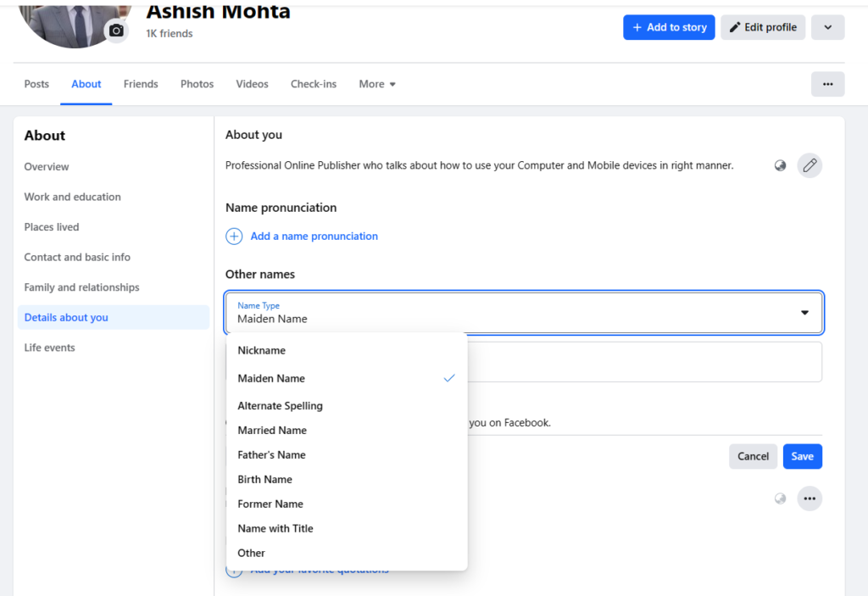868x596 pixels.
Task: Click the Add to story button
Action: 669,27
